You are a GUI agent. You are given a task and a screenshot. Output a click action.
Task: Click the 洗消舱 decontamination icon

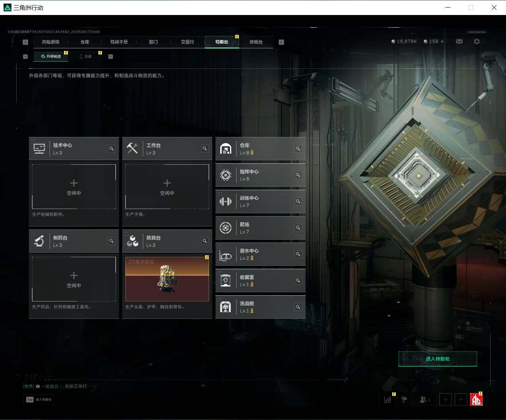225,307
